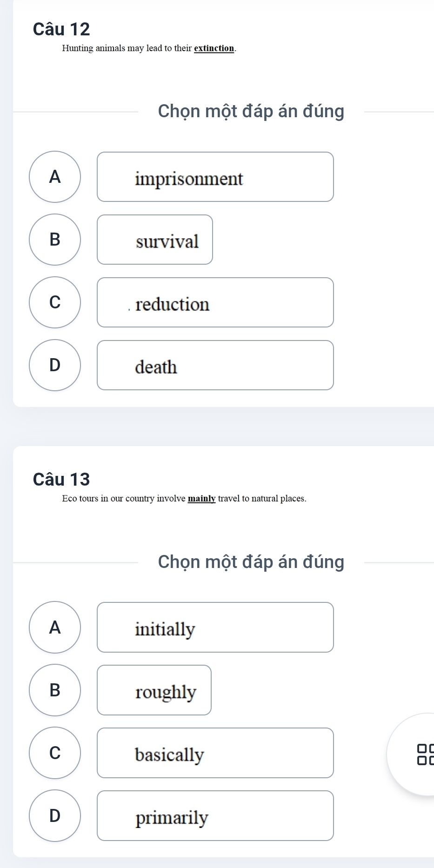Image resolution: width=434 pixels, height=868 pixels.
Task: Choose the 'primarily' answer box
Action: point(215,815)
